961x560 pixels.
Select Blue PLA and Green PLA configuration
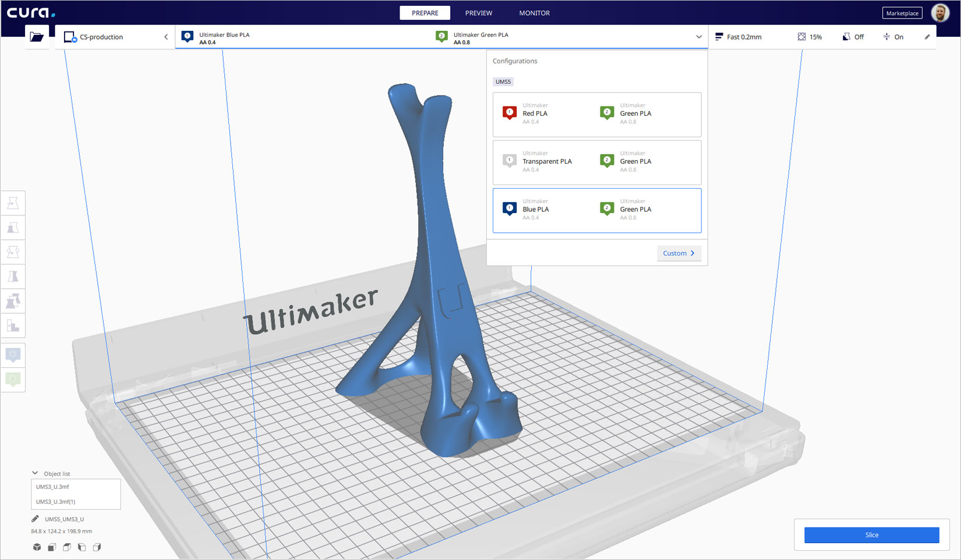pos(597,210)
